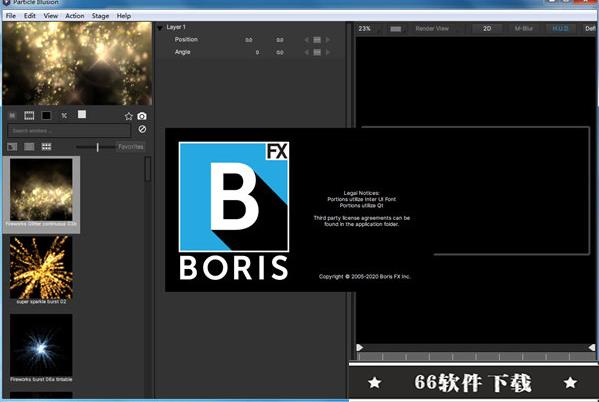Switch the emitter library to grid view
Image resolution: width=599 pixels, height=402 pixels.
click(46, 147)
